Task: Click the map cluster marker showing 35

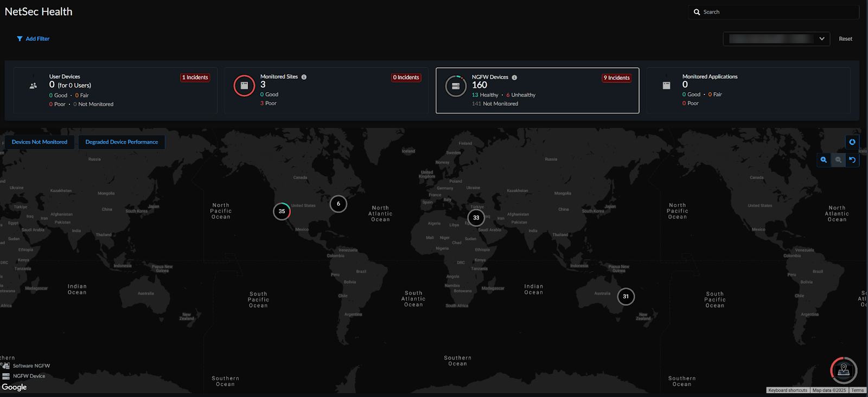Action: 282,212
